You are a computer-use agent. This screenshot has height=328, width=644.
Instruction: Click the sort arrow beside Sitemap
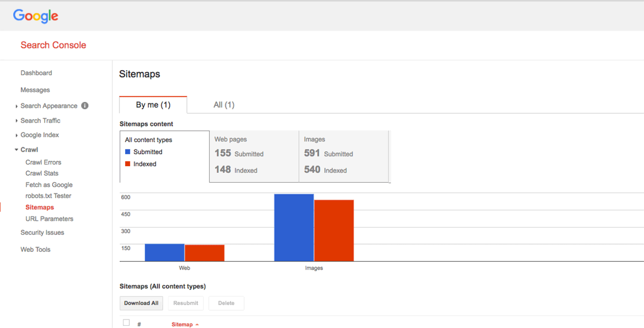pyautogui.click(x=197, y=325)
